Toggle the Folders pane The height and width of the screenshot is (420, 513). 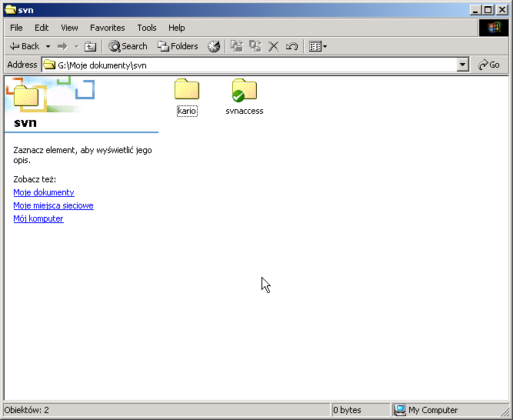point(178,46)
